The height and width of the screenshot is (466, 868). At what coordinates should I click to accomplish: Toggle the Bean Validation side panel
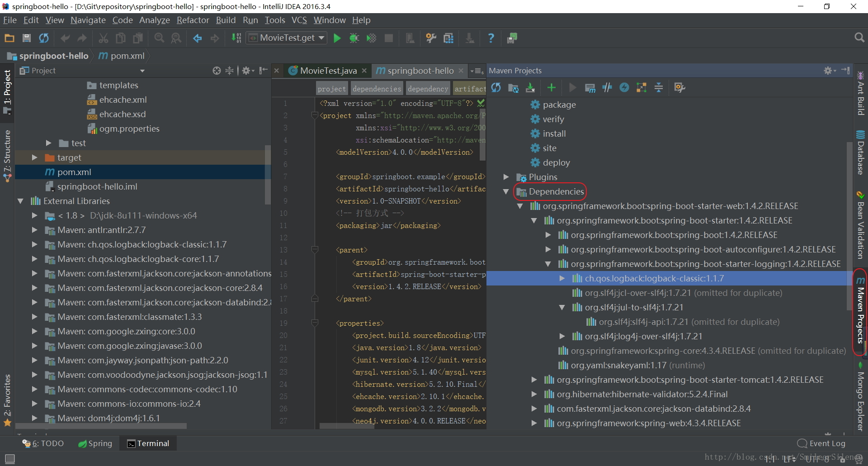tap(860, 225)
